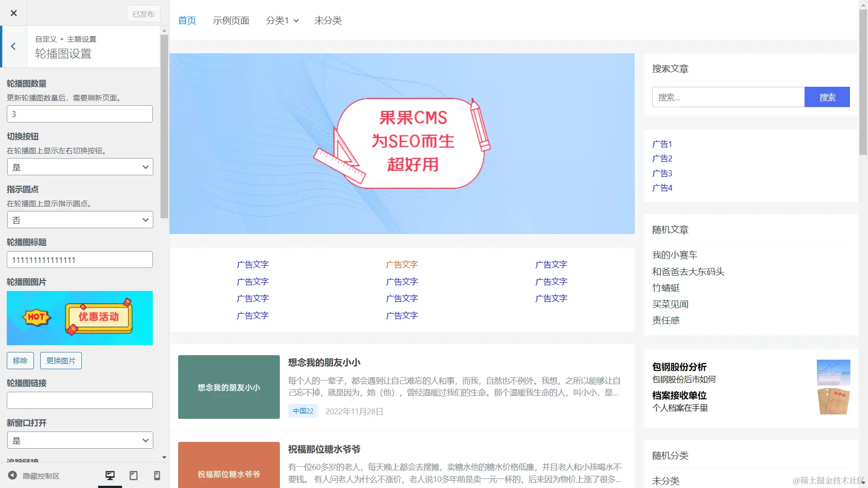The image size is (868, 488).
Task: Click the 隐藏控制区 label
Action: pyautogui.click(x=41, y=476)
